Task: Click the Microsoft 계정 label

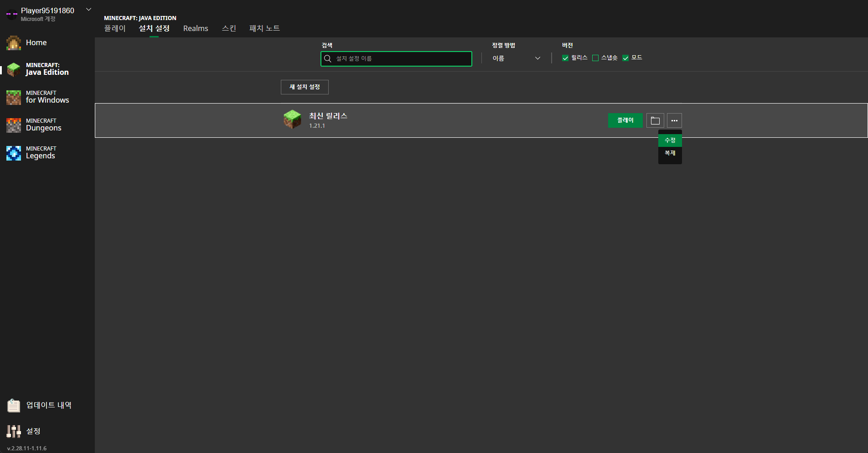Action: click(38, 19)
